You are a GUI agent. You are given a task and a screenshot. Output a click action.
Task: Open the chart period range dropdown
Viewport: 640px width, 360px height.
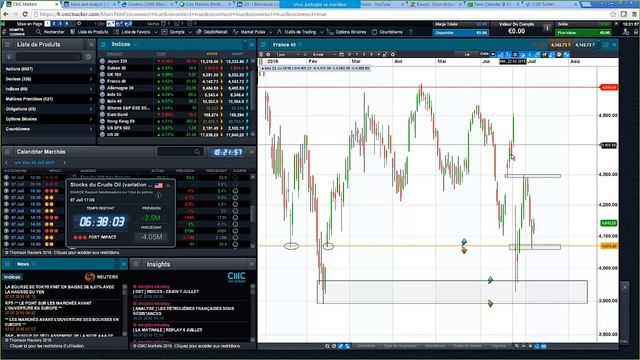pos(323,54)
